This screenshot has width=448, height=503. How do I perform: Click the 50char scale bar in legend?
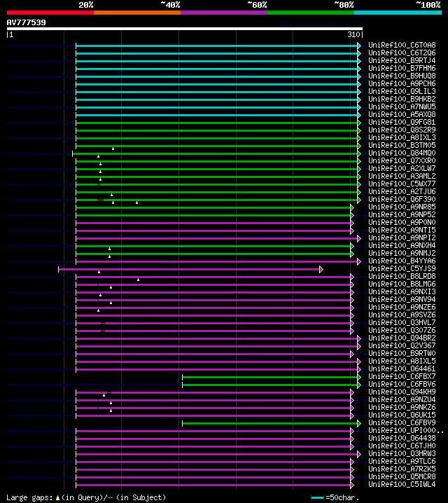click(317, 497)
